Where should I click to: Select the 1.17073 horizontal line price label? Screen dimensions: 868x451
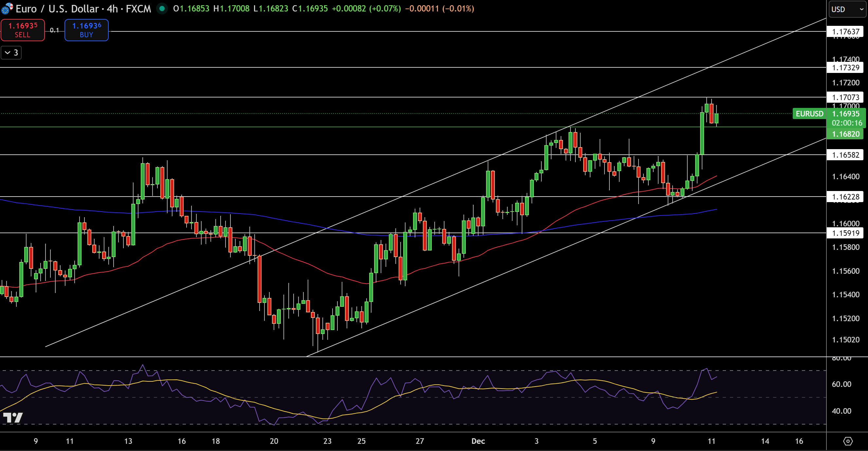pyautogui.click(x=845, y=97)
